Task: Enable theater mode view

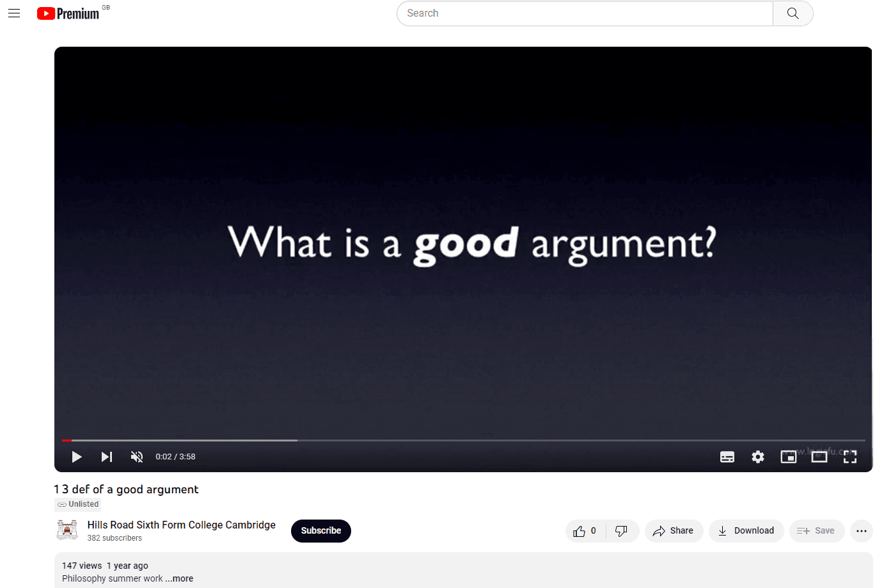Action: pyautogui.click(x=819, y=457)
